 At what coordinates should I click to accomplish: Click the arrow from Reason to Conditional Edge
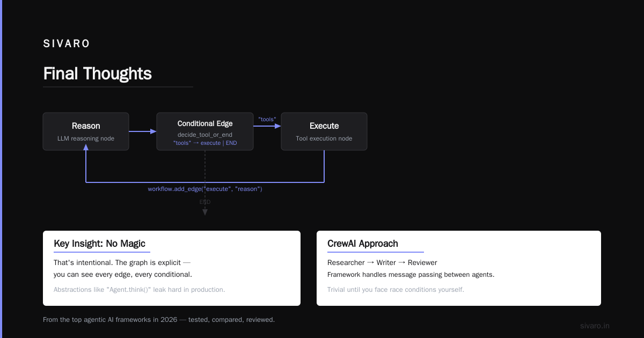pyautogui.click(x=143, y=131)
